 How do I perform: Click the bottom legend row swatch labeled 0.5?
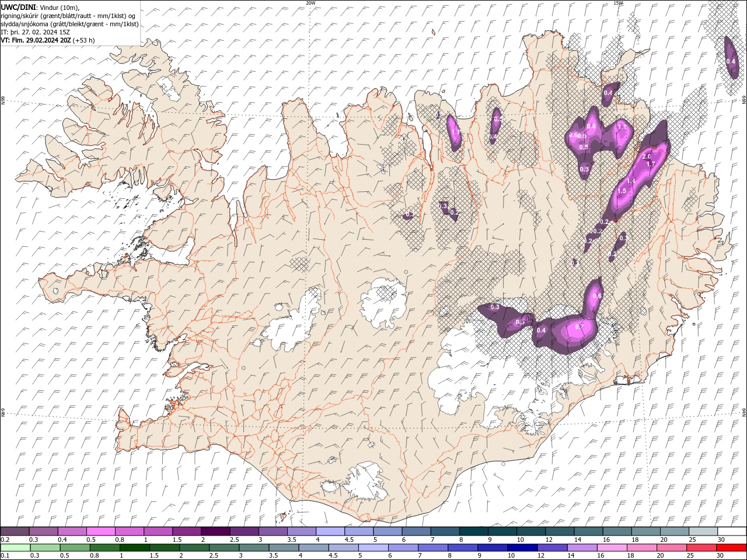click(75, 548)
